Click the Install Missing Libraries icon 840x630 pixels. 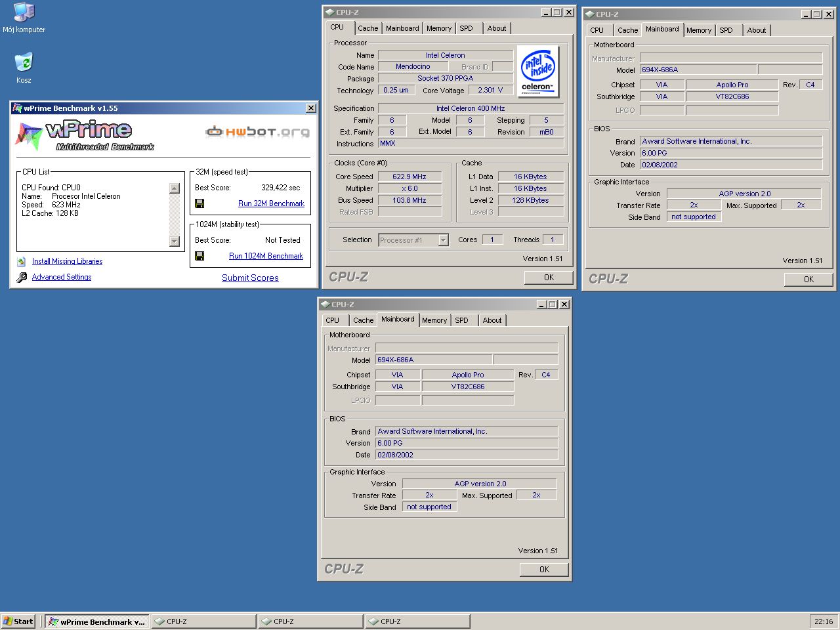(22, 261)
